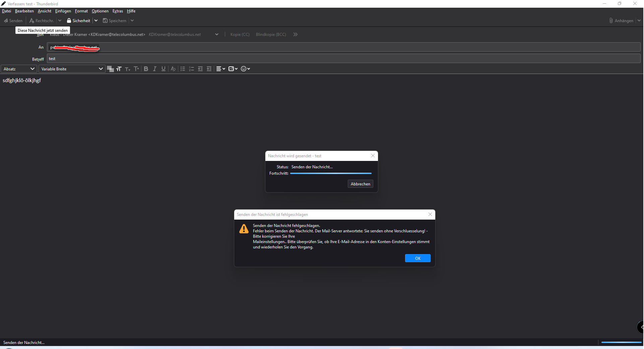
Task: Click the sidebar collapse arrow at right edge
Action: tap(641, 327)
